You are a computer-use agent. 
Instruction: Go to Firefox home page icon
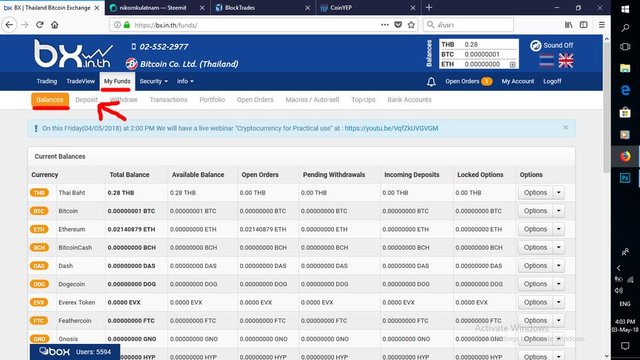(x=55, y=25)
